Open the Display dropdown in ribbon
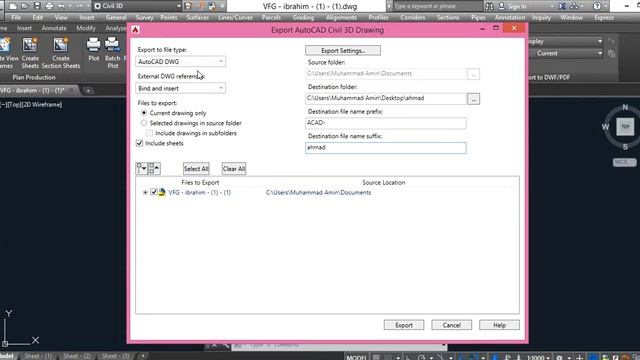The width and height of the screenshot is (640, 360). (566, 41)
